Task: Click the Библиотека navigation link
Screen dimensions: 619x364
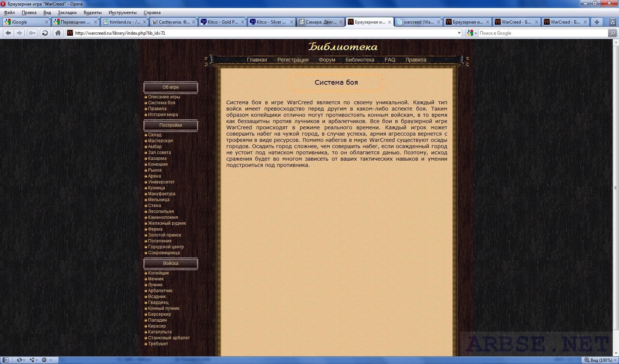Action: pyautogui.click(x=360, y=60)
